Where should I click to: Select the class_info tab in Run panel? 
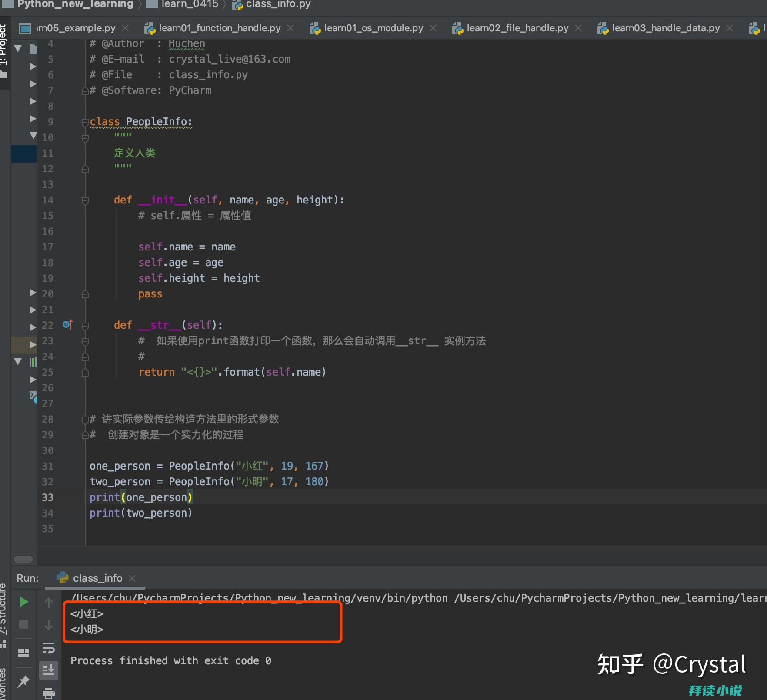coord(97,578)
